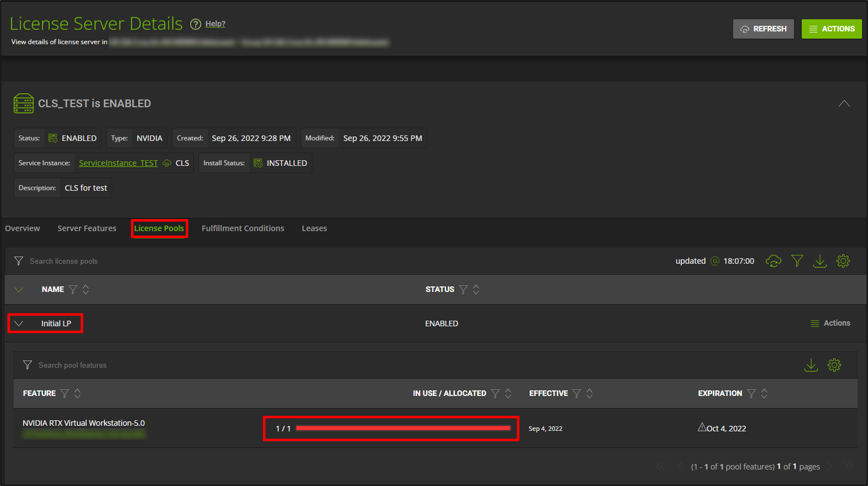Image resolution: width=868 pixels, height=486 pixels.
Task: Click the Modified date Sep 26, 2022 9:55 PM
Action: point(382,138)
